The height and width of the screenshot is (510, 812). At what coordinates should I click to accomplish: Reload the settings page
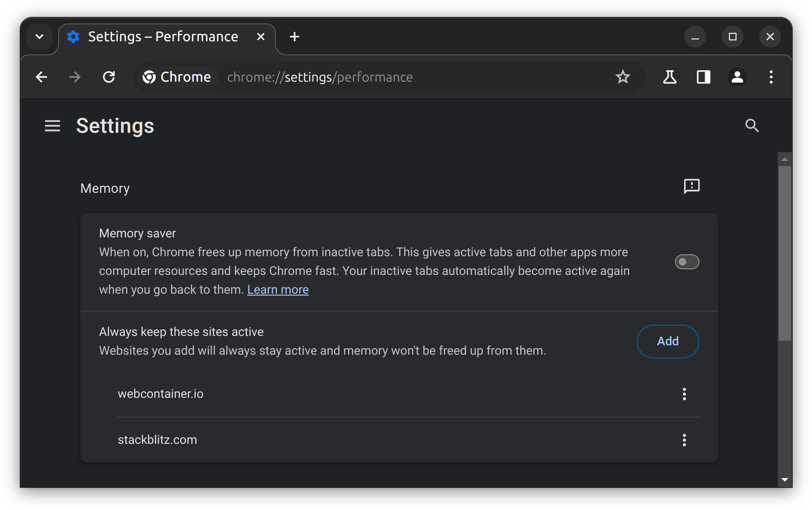109,77
